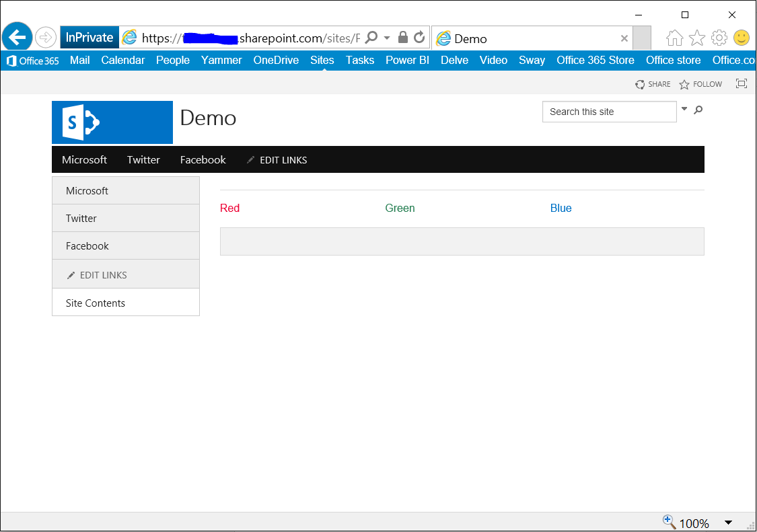This screenshot has width=757, height=532.
Task: Open Tasks in the Office 365 bar
Action: pos(360,61)
